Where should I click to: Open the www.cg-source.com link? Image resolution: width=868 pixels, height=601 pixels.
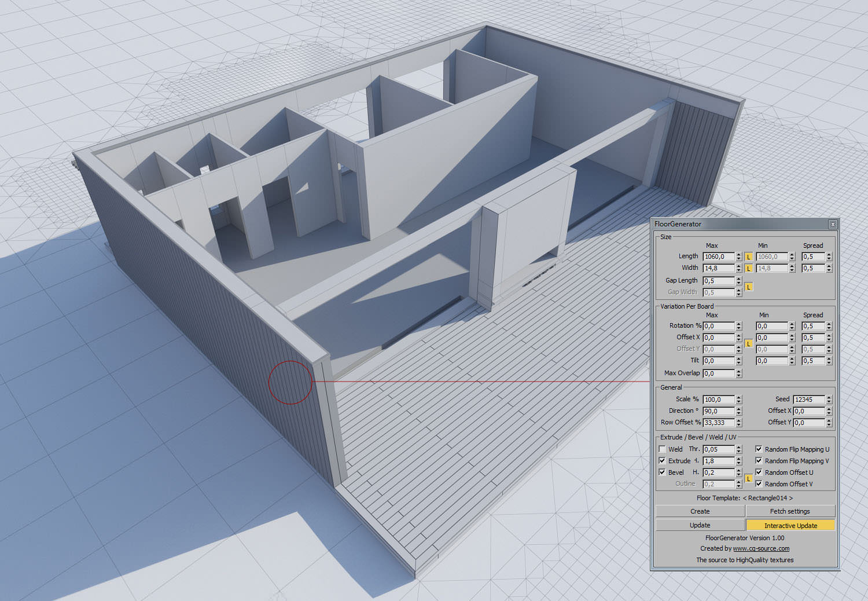click(x=761, y=548)
